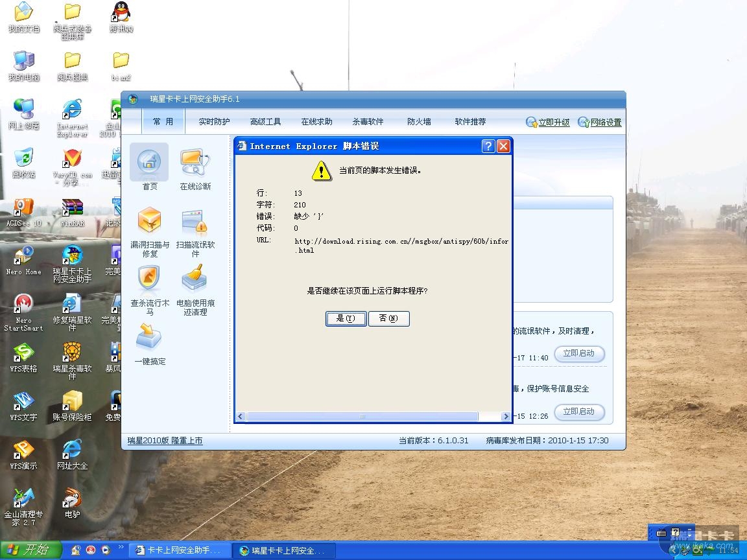Launch Internet Explorer desktop shortcut
The image size is (747, 560).
(73, 118)
